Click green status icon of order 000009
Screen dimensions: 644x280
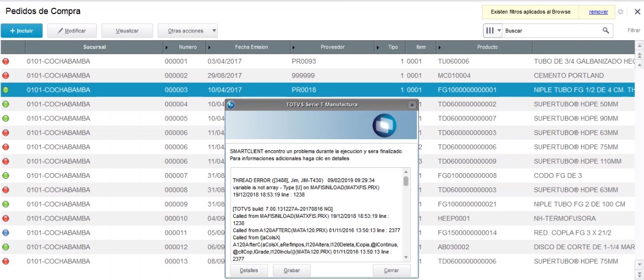pos(6,204)
